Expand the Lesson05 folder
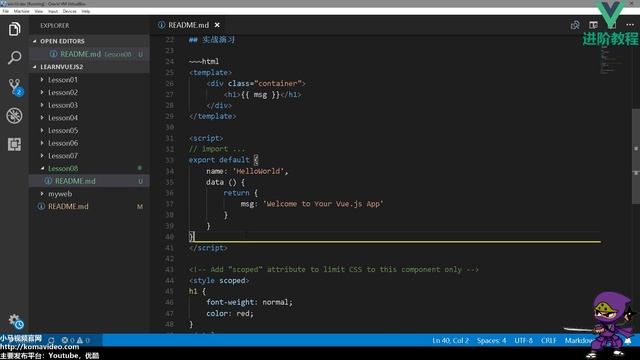This screenshot has height=360, width=640. (62, 130)
